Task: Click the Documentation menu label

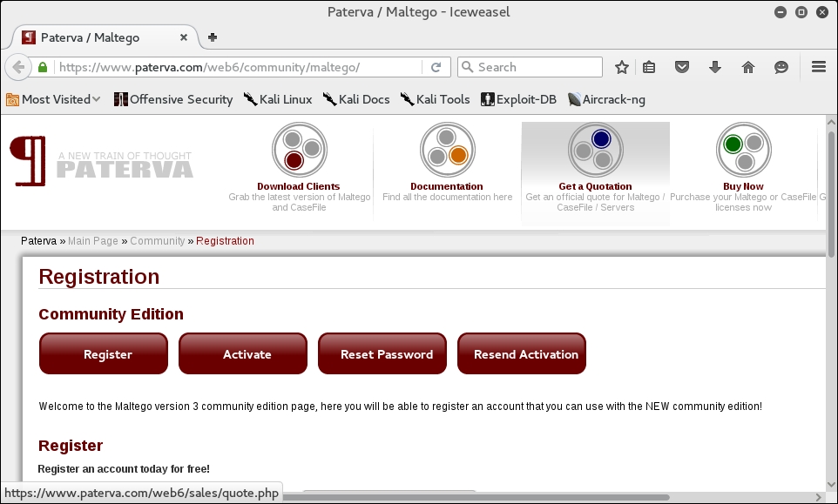Action: 447,186
